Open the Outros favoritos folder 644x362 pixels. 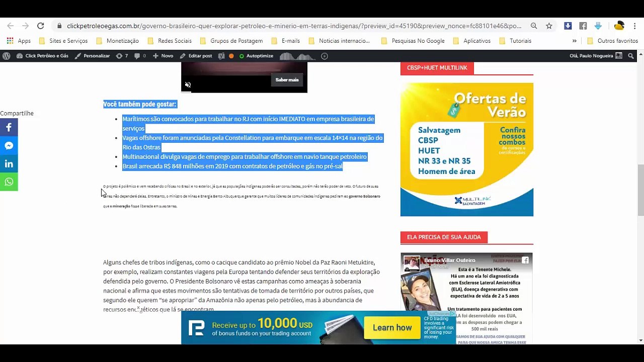pos(612,41)
